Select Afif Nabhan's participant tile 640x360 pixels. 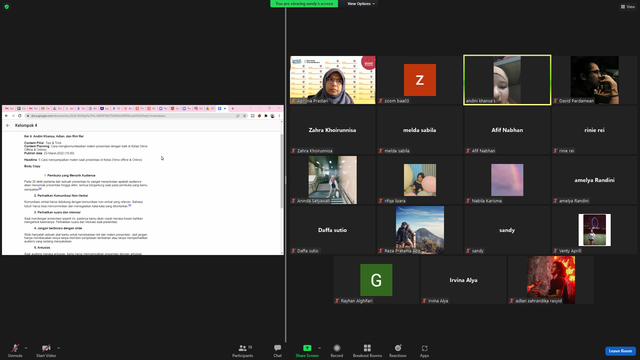pos(507,130)
